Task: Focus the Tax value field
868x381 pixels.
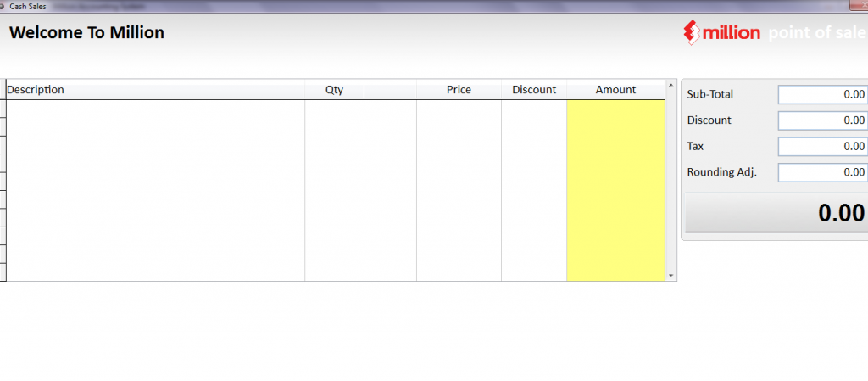Action: pyautogui.click(x=822, y=147)
